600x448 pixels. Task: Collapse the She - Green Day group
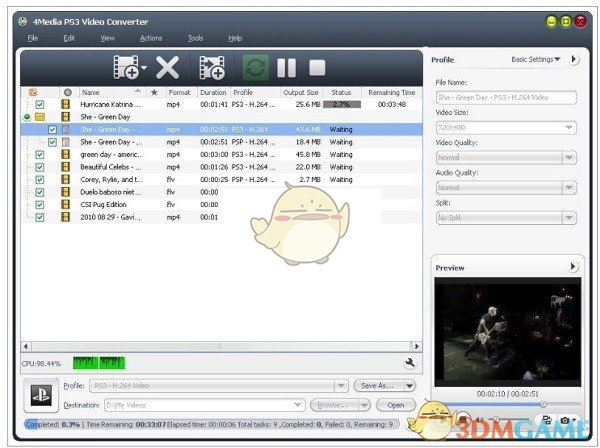pyautogui.click(x=27, y=117)
